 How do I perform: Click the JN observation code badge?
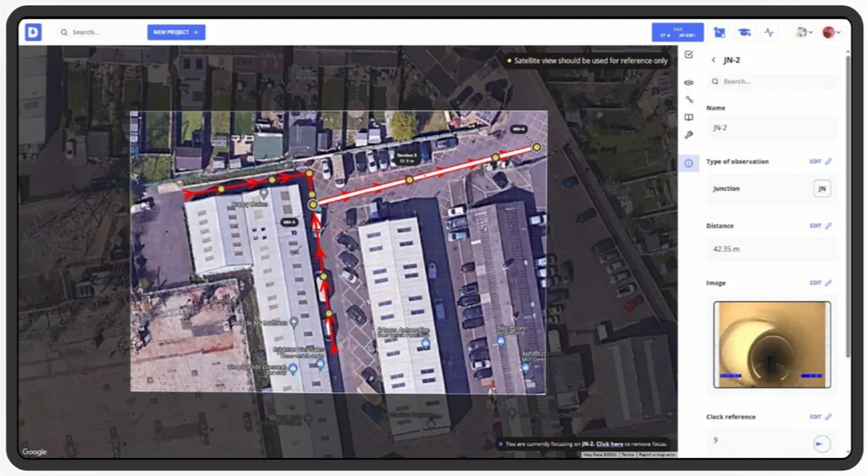[x=822, y=189]
